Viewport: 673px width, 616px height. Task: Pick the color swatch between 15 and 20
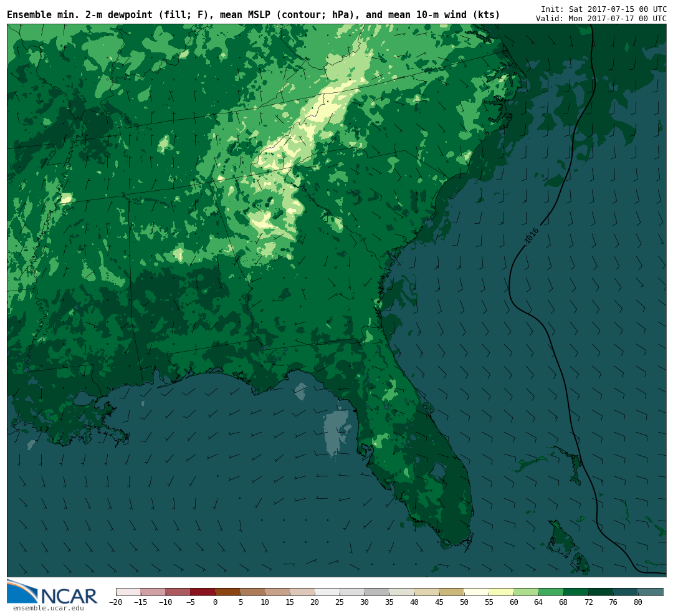click(x=303, y=592)
